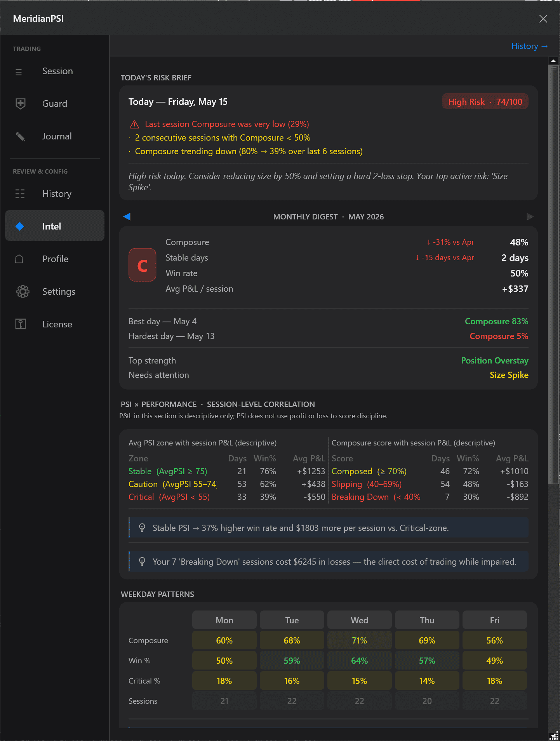Click 'Breaking Down' sessions cost $6245 insight
This screenshot has height=741, width=560.
pyautogui.click(x=329, y=562)
